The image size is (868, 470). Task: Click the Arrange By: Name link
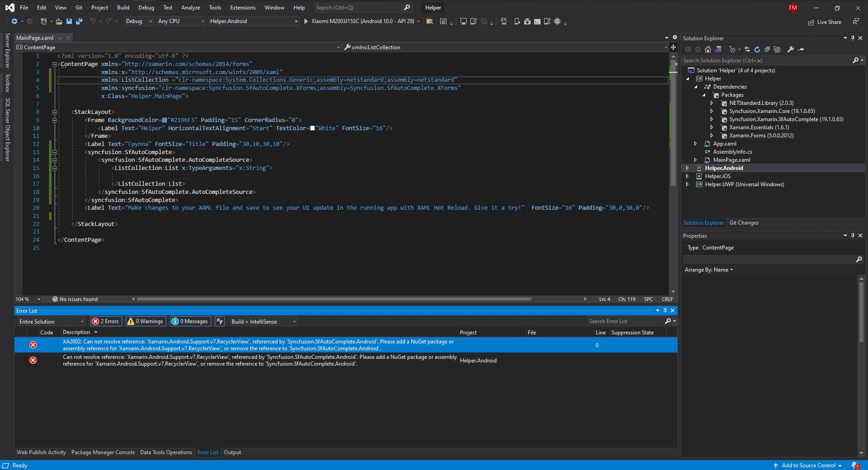click(x=709, y=270)
